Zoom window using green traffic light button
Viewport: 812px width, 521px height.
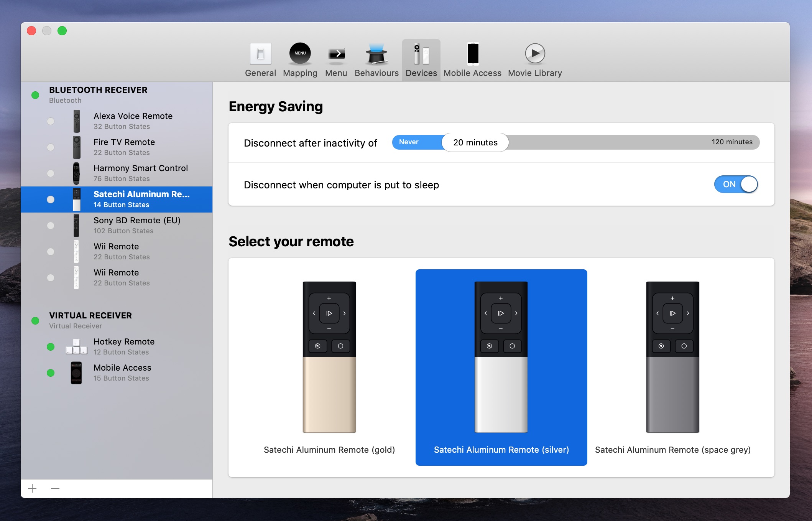pyautogui.click(x=62, y=31)
